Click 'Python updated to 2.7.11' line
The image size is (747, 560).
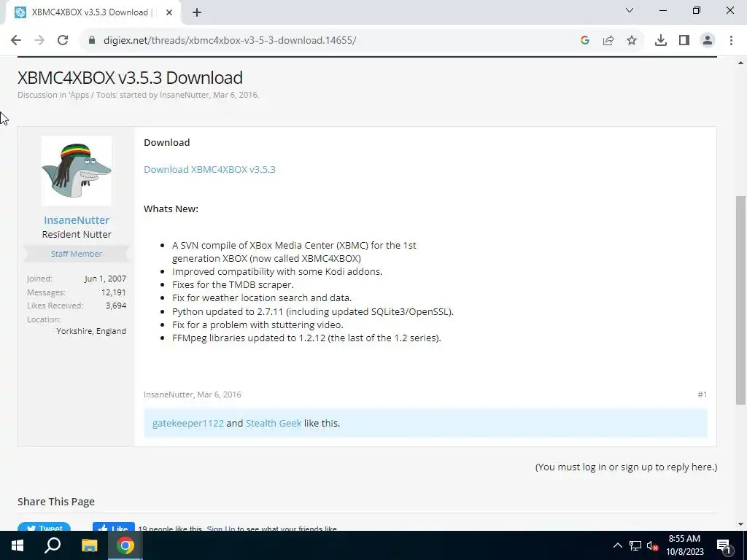point(313,312)
